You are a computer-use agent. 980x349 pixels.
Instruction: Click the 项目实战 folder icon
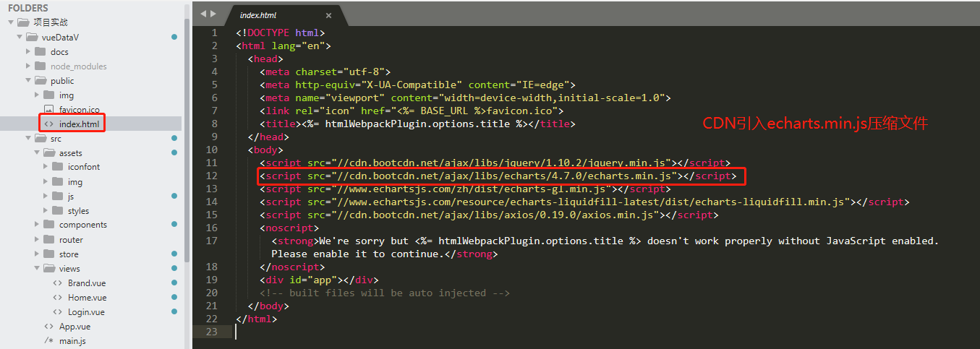point(23,22)
